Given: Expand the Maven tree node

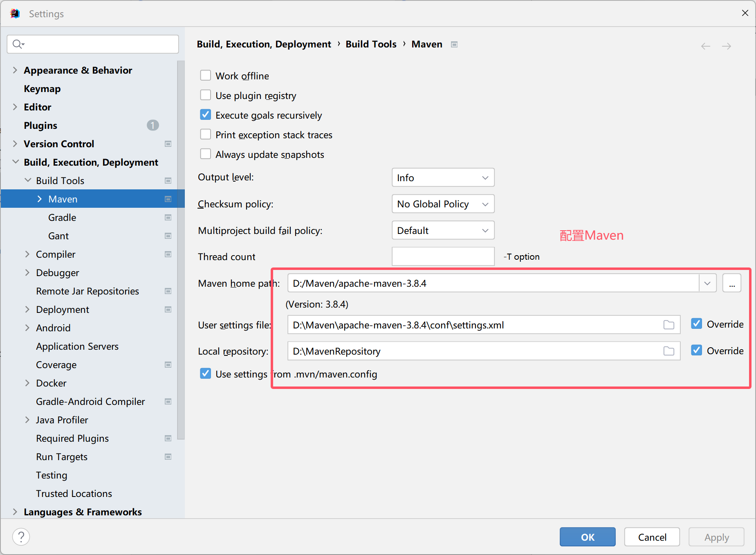Looking at the screenshot, I should 40,199.
